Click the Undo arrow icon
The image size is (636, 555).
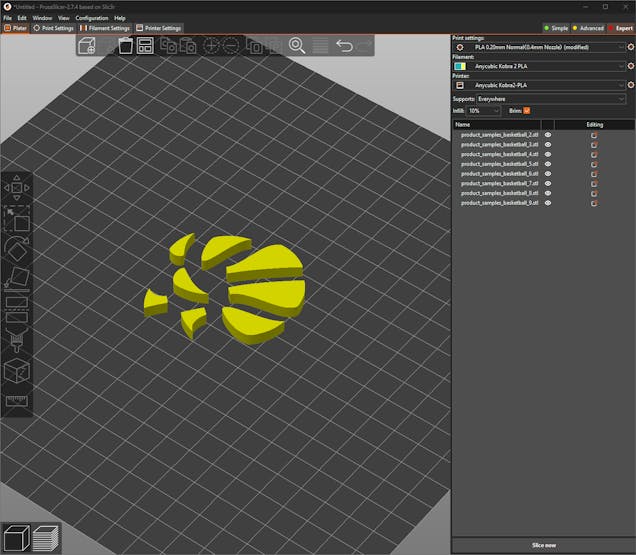pos(344,45)
